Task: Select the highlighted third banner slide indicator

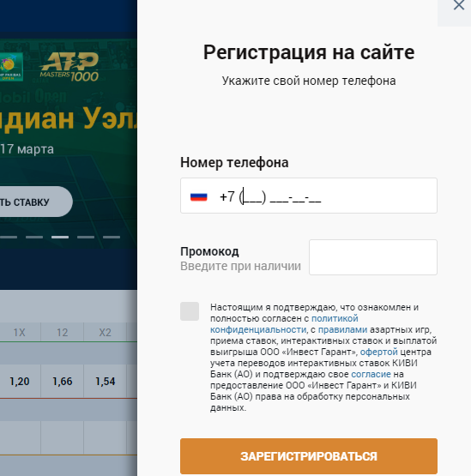Action: point(60,237)
